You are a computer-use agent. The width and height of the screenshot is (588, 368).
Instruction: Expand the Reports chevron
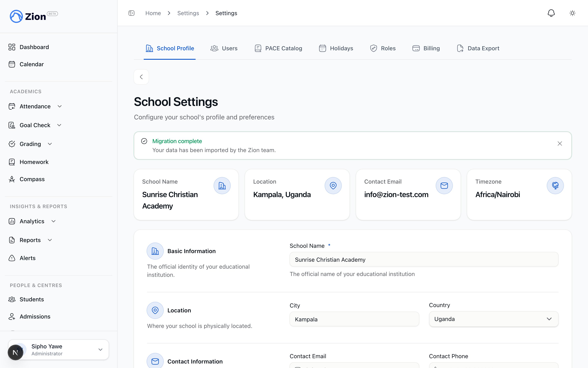(50, 240)
